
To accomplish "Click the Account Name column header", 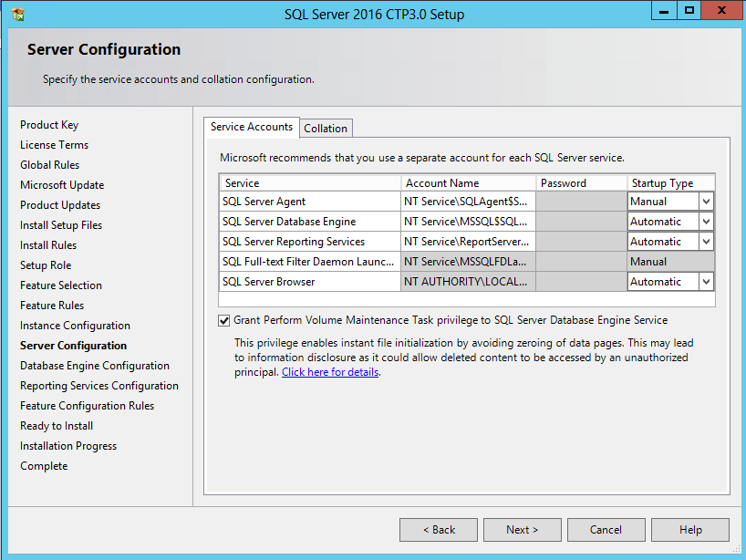I will [467, 183].
